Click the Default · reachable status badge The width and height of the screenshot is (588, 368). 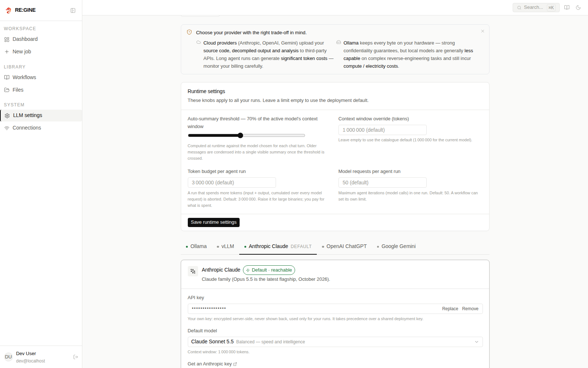tap(269, 270)
